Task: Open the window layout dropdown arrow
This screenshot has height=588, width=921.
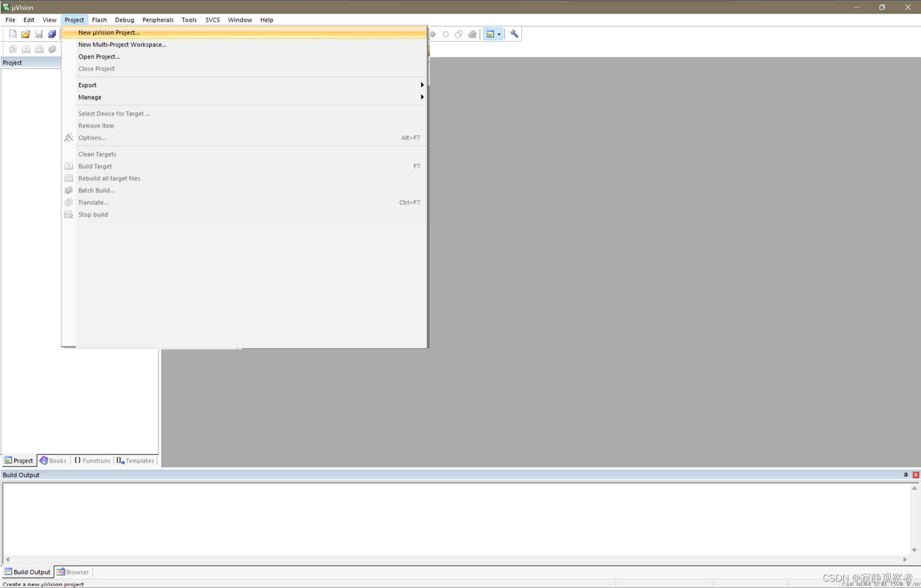Action: [499, 34]
